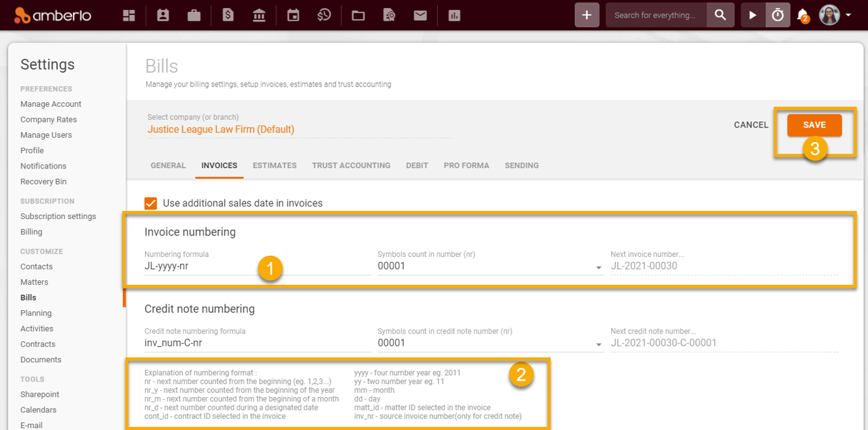
Task: Select Justice League Law Firm company link
Action: tap(222, 129)
